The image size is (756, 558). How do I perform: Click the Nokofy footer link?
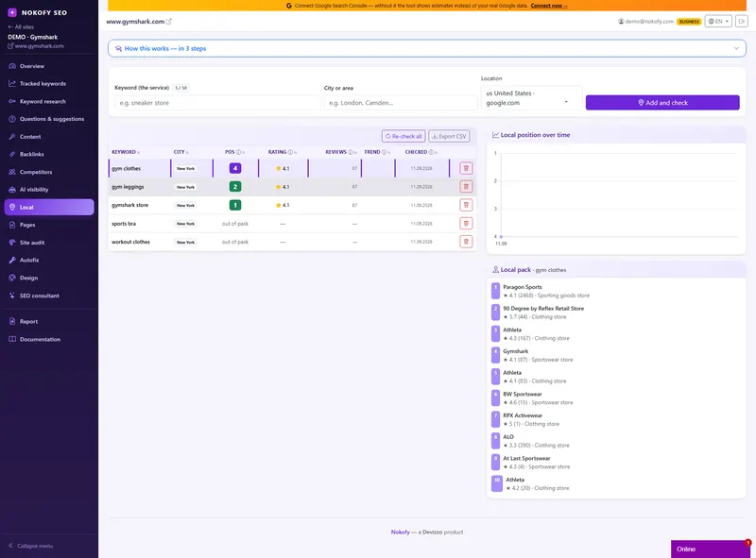click(400, 532)
